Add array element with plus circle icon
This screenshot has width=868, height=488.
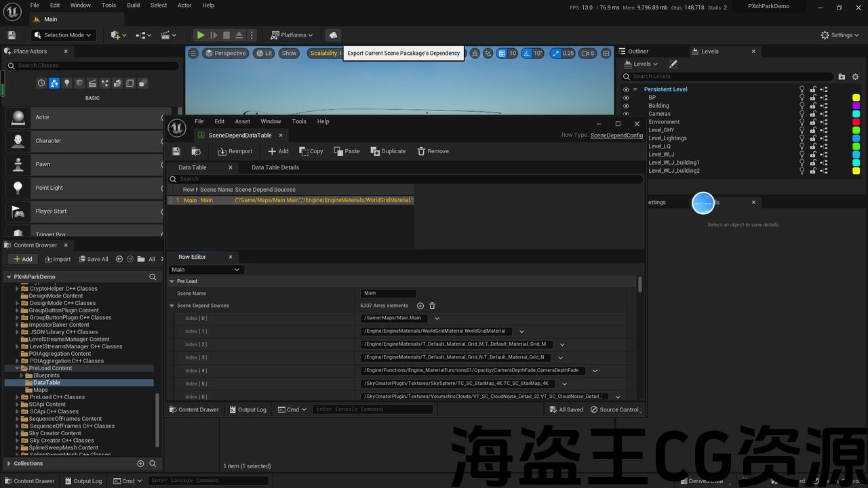point(420,306)
